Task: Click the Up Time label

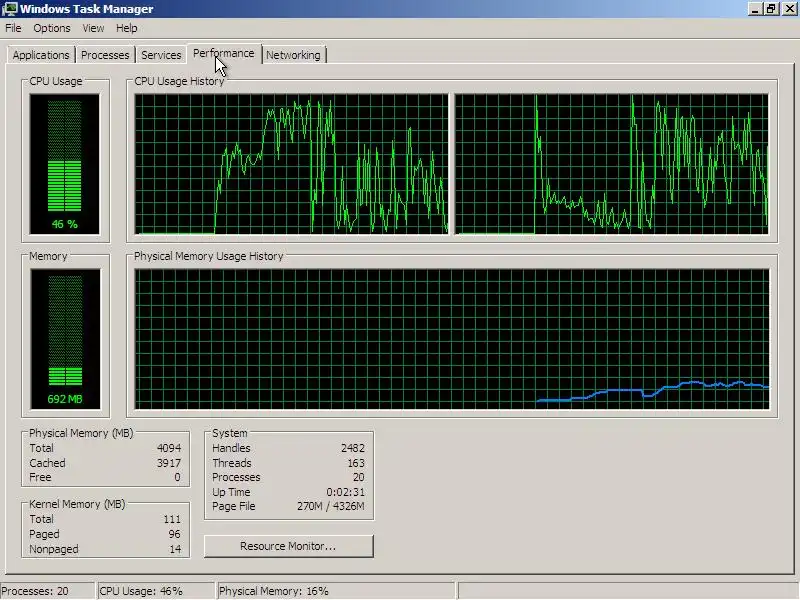Action: coord(231,492)
